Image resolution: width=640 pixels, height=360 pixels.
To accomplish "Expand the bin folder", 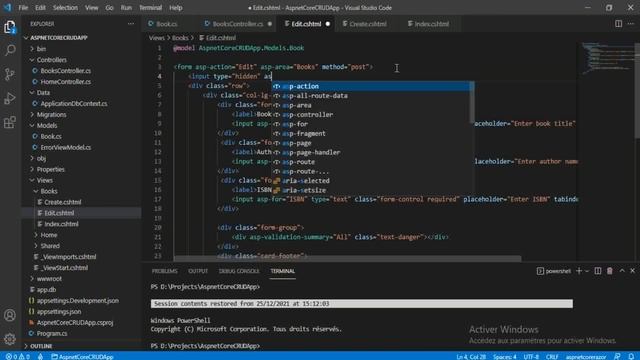I will pyautogui.click(x=41, y=49).
